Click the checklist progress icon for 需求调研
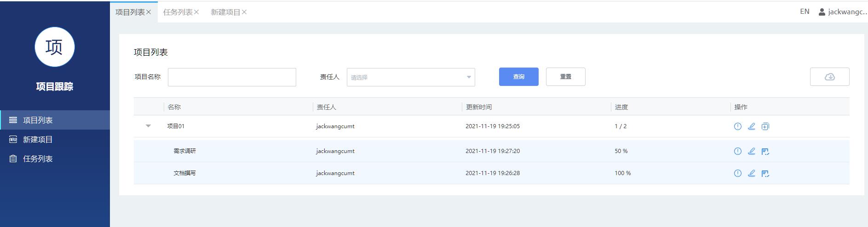The width and height of the screenshot is (868, 227). click(765, 151)
